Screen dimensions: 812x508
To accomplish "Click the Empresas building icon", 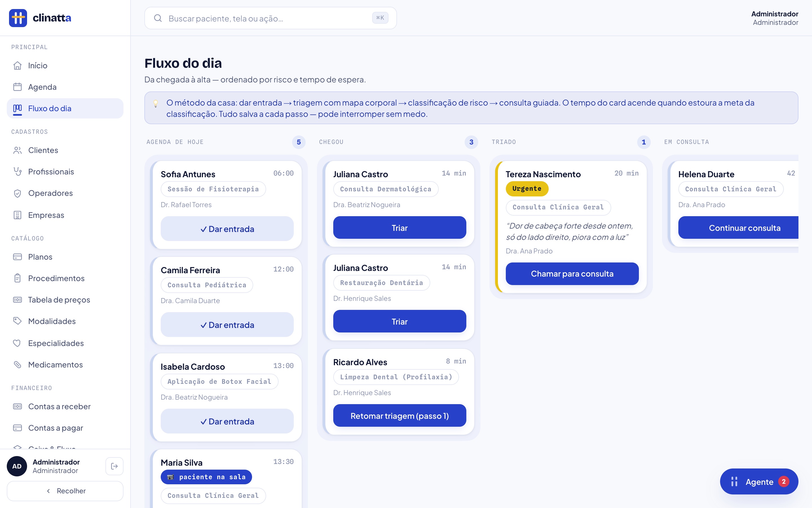I will [17, 215].
